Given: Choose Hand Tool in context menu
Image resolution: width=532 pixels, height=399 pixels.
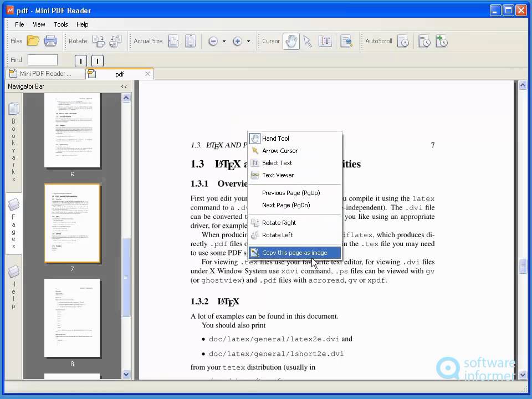Looking at the screenshot, I should (295, 139).
